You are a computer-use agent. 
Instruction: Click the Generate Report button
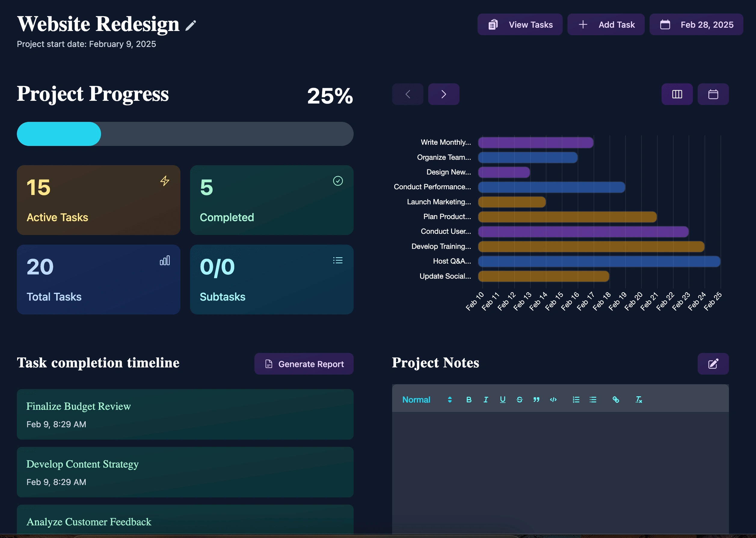click(x=304, y=363)
